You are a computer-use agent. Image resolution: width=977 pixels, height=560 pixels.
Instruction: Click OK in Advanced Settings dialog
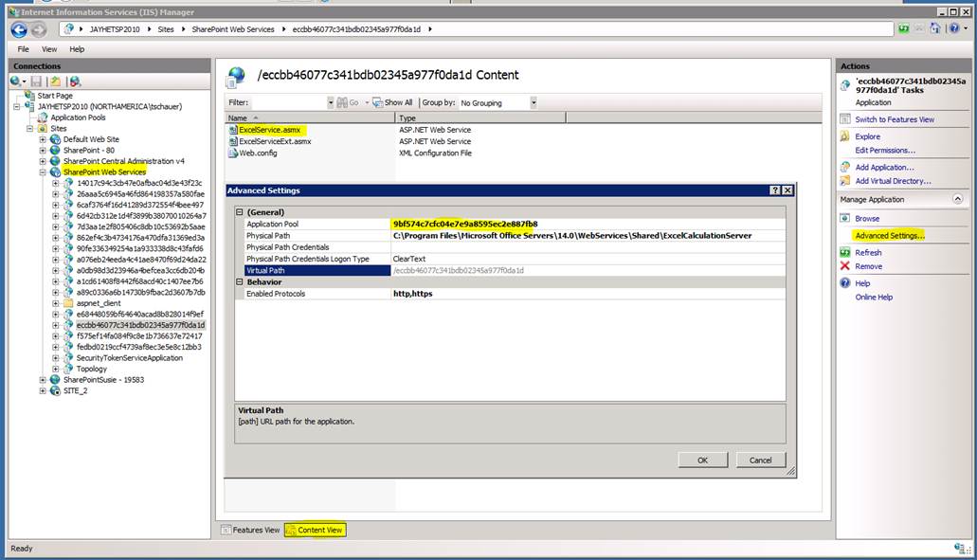tap(703, 461)
